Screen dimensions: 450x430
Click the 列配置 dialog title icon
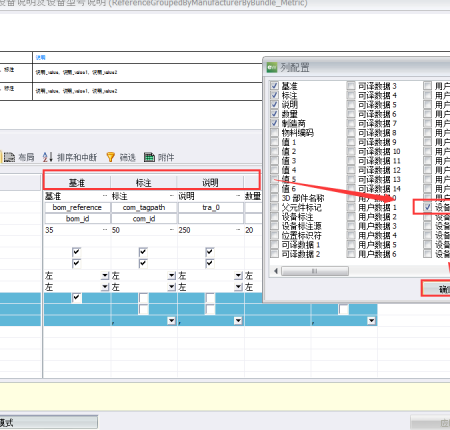[272, 68]
